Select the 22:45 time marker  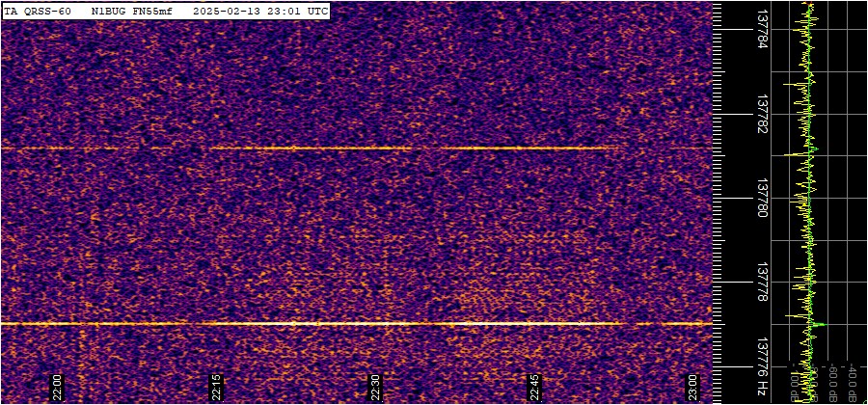535,387
